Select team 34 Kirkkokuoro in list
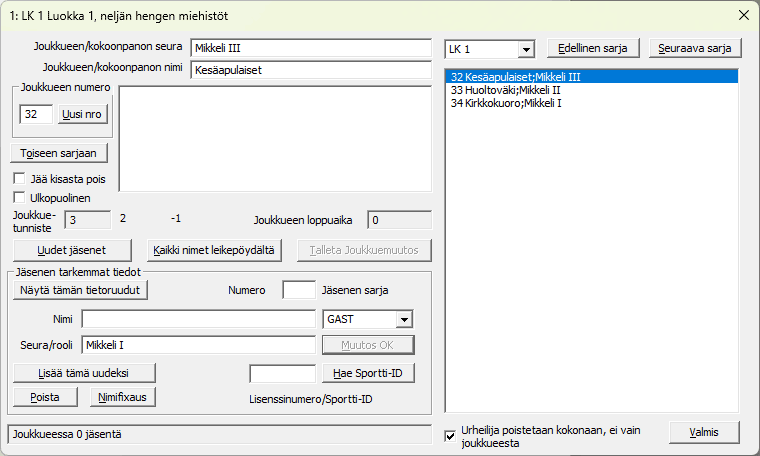Image resolution: width=760 pixels, height=456 pixels. point(505,102)
